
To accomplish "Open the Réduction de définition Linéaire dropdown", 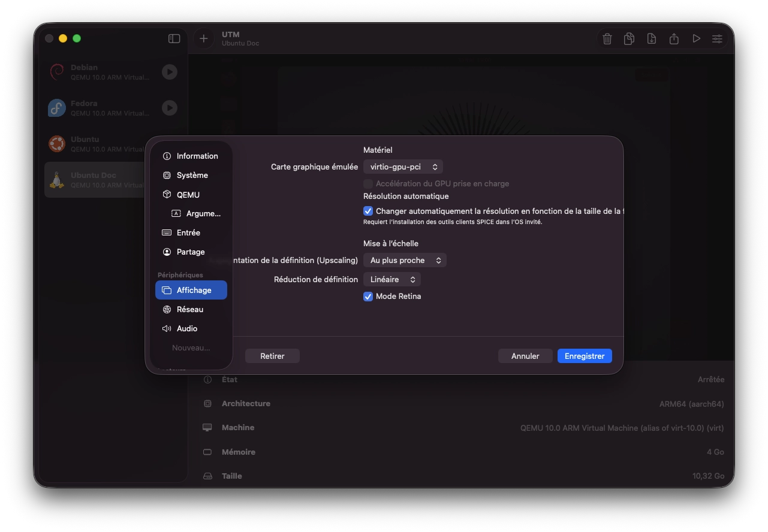I will 392,280.
